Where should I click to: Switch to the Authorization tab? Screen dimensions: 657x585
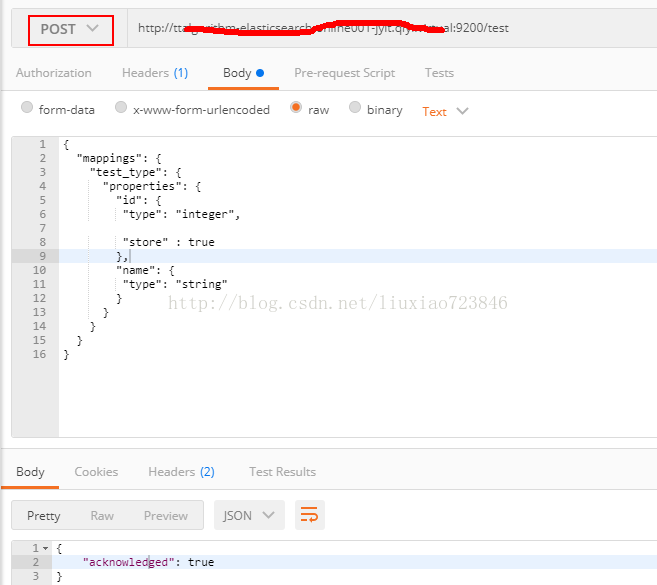(x=54, y=73)
